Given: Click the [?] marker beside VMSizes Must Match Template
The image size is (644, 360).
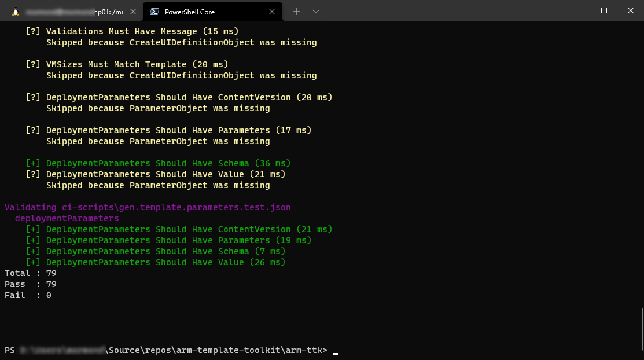Looking at the screenshot, I should pos(33,64).
